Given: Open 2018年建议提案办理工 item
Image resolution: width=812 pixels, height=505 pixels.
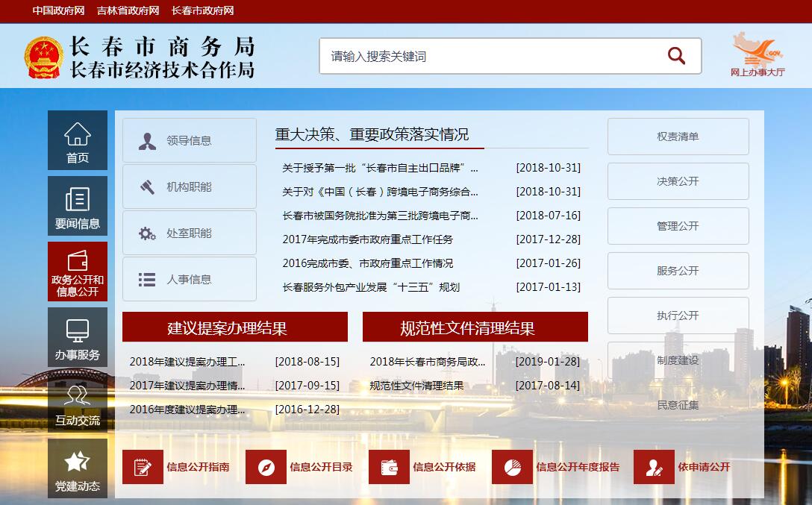Looking at the screenshot, I should (x=187, y=362).
